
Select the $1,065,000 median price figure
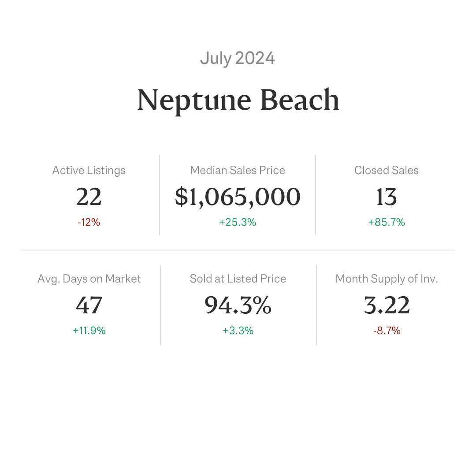[238, 197]
